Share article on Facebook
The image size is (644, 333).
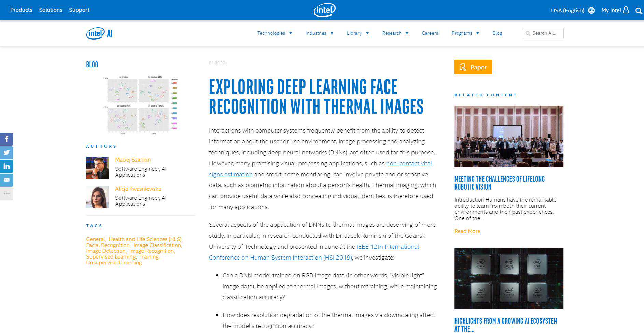(6, 139)
